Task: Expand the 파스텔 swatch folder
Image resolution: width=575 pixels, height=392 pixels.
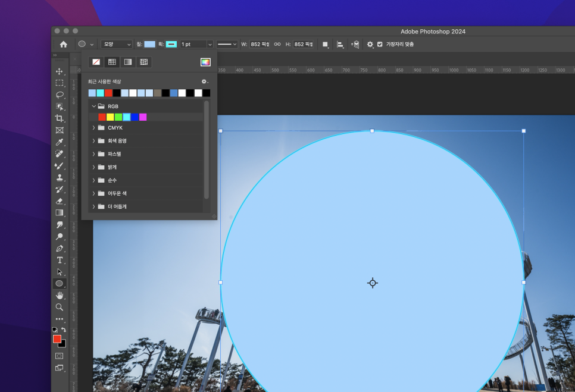Action: pos(94,154)
